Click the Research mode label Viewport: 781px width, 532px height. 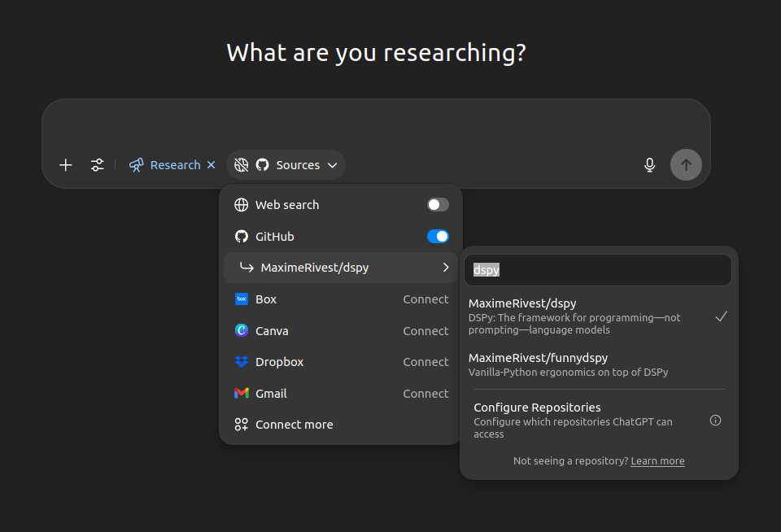click(176, 165)
